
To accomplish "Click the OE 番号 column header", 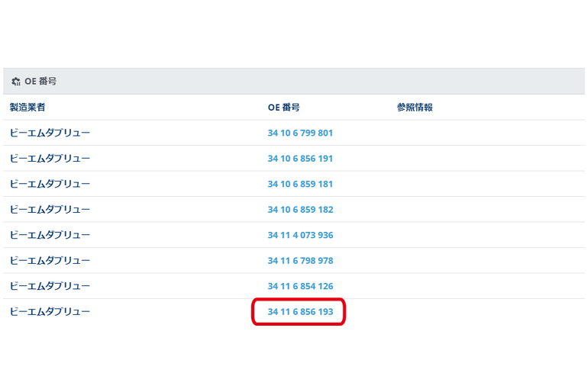I will click(283, 108).
